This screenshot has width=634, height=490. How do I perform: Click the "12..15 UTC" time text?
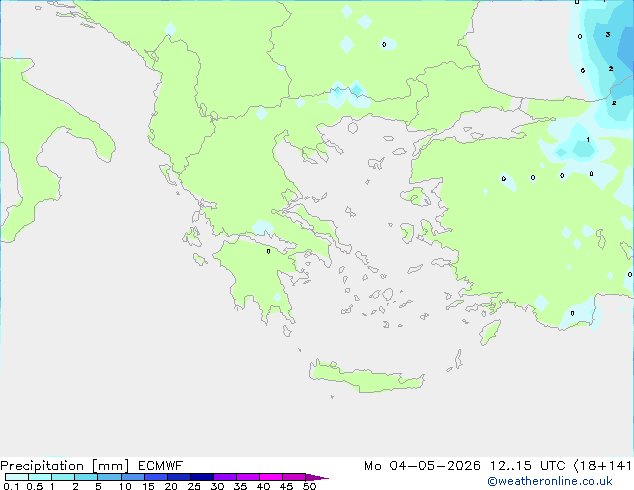(527, 466)
